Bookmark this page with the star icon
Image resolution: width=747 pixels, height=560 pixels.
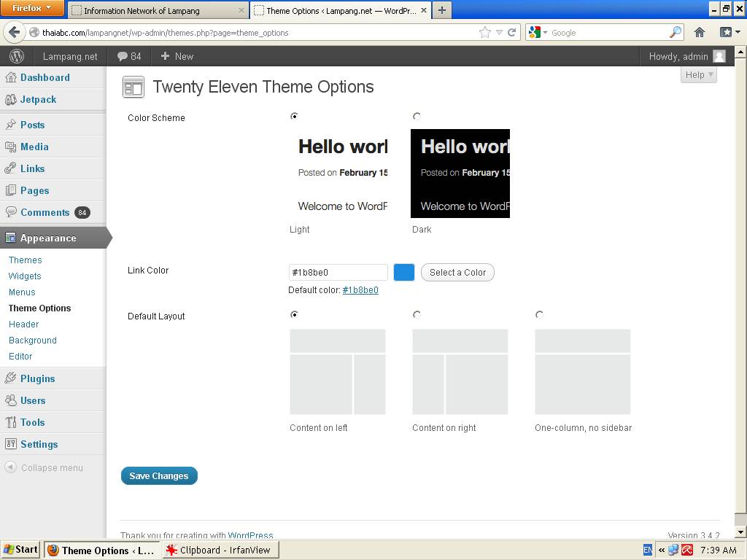(x=484, y=32)
